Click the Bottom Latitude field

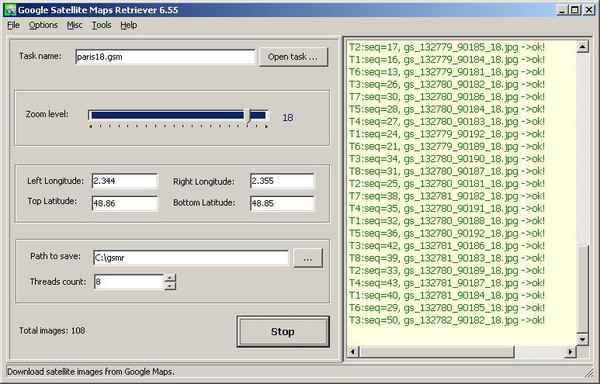click(282, 203)
